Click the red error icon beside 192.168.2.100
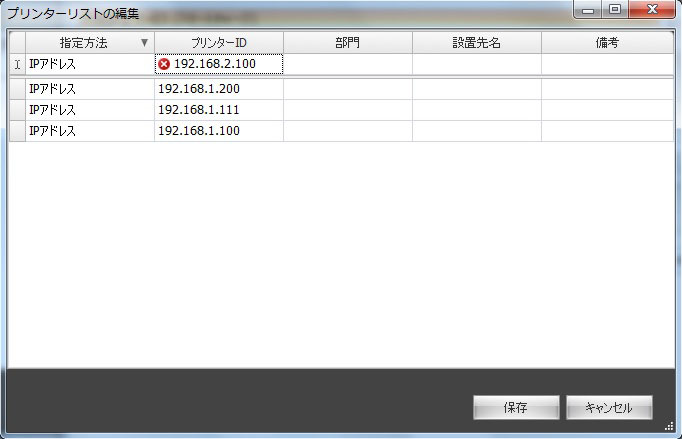Viewport: 682px width, 439px height. [x=164, y=64]
